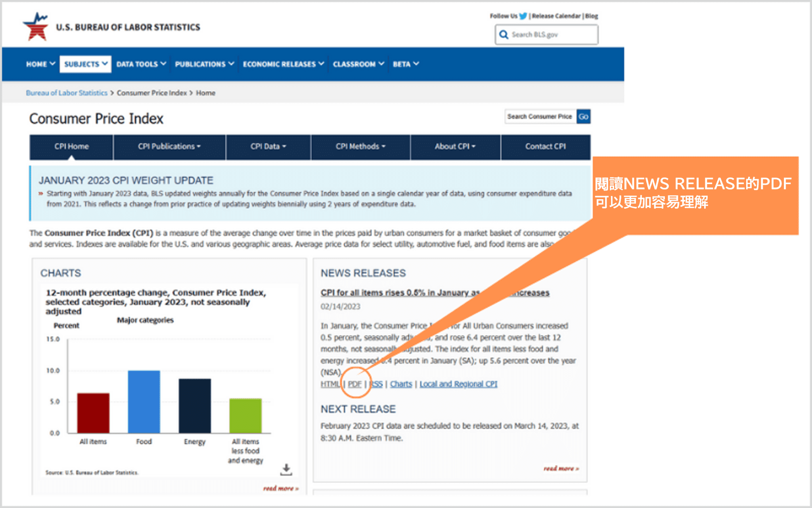Click the Source: U.S. Bureau of Labor Statistics note

click(x=92, y=472)
